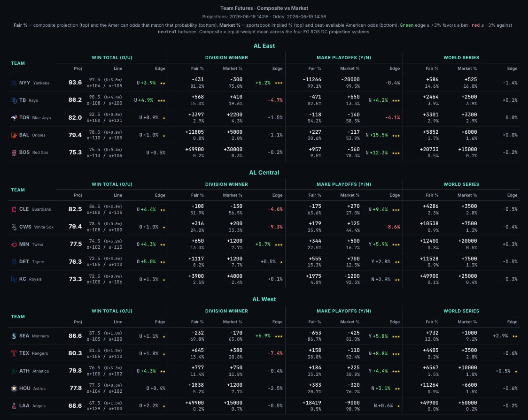Click Yankees World Series fair odds +586
This screenshot has width=528, height=420.
coord(433,80)
